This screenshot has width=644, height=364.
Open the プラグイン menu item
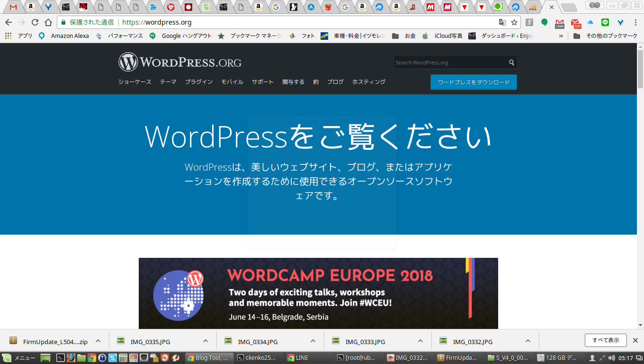[x=199, y=82]
